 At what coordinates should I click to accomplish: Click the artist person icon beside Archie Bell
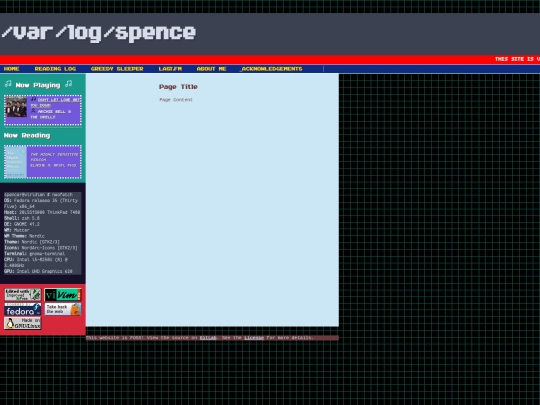point(33,111)
